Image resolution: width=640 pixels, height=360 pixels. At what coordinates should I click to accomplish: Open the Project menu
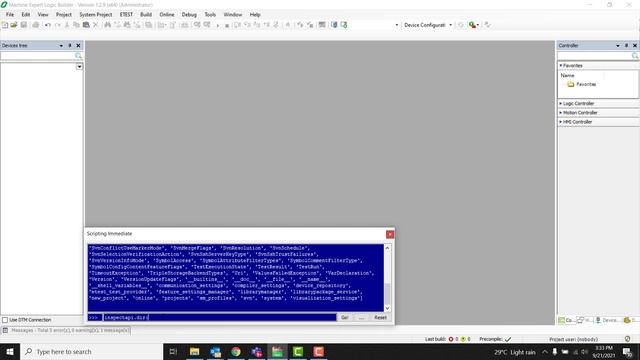(64, 14)
